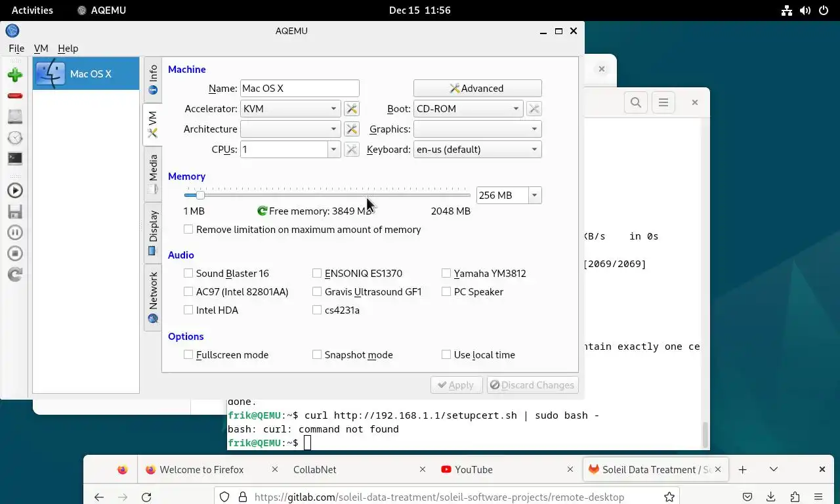Reload the page in Firefox
This screenshot has width=840, height=504.
pyautogui.click(x=146, y=497)
